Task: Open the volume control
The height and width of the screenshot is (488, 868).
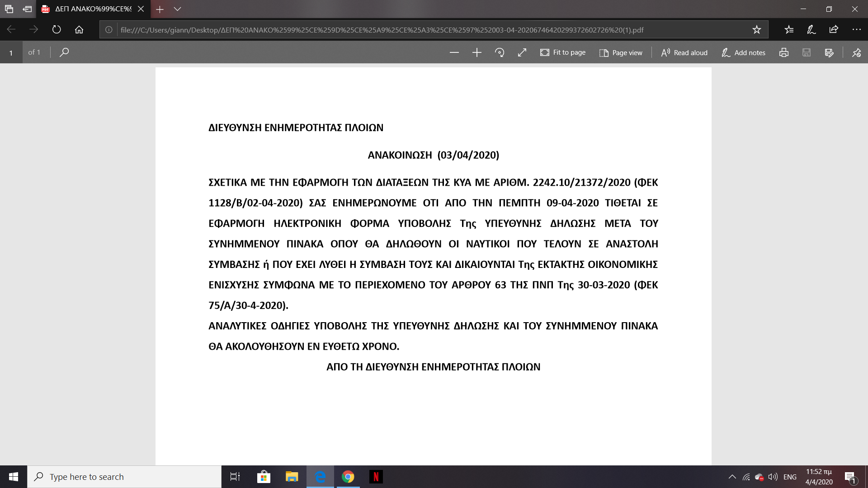Action: coord(773,477)
